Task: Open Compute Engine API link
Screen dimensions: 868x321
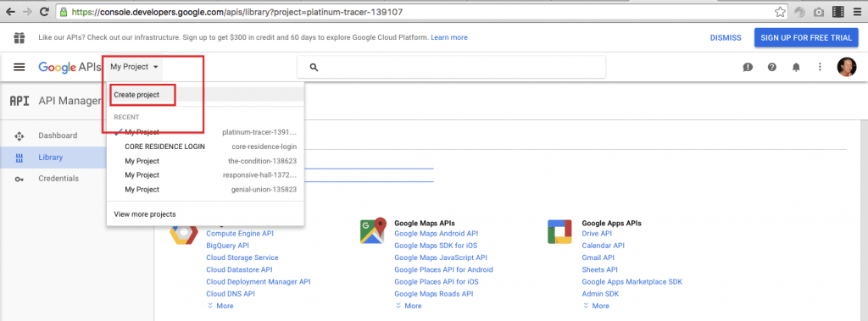Action: click(240, 234)
